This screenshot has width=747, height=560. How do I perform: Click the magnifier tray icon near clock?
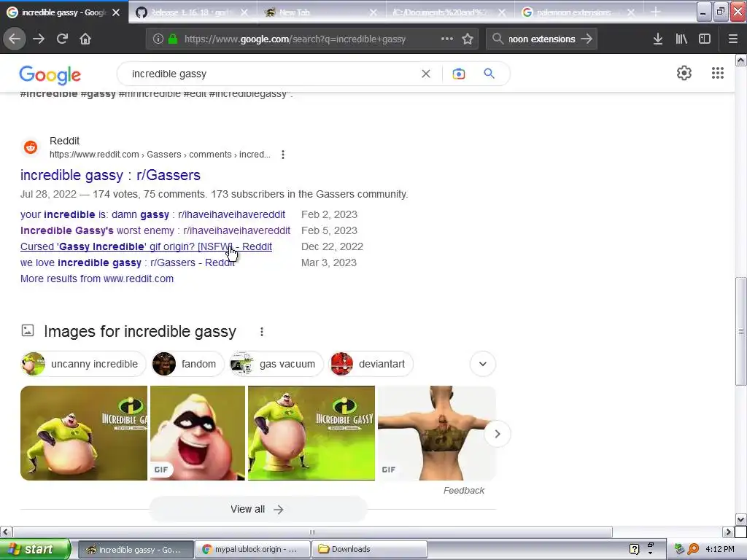coord(693,550)
